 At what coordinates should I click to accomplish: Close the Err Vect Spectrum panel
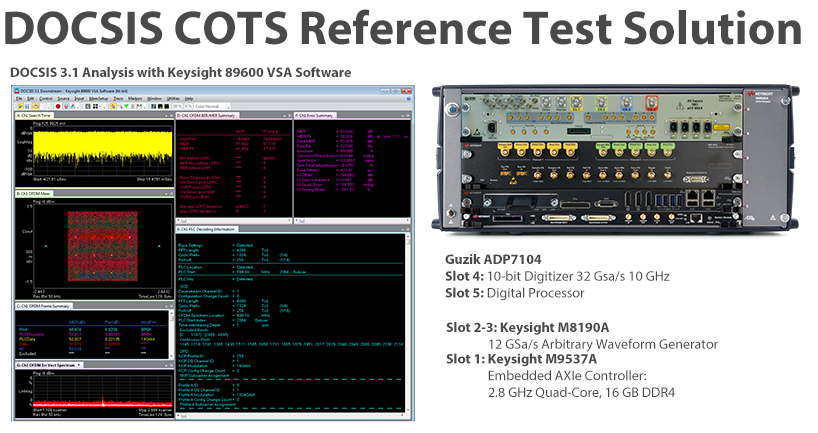point(171,366)
